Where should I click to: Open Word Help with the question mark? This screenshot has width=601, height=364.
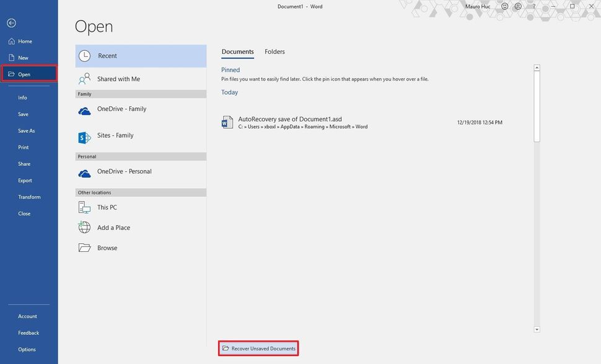pyautogui.click(x=533, y=6)
